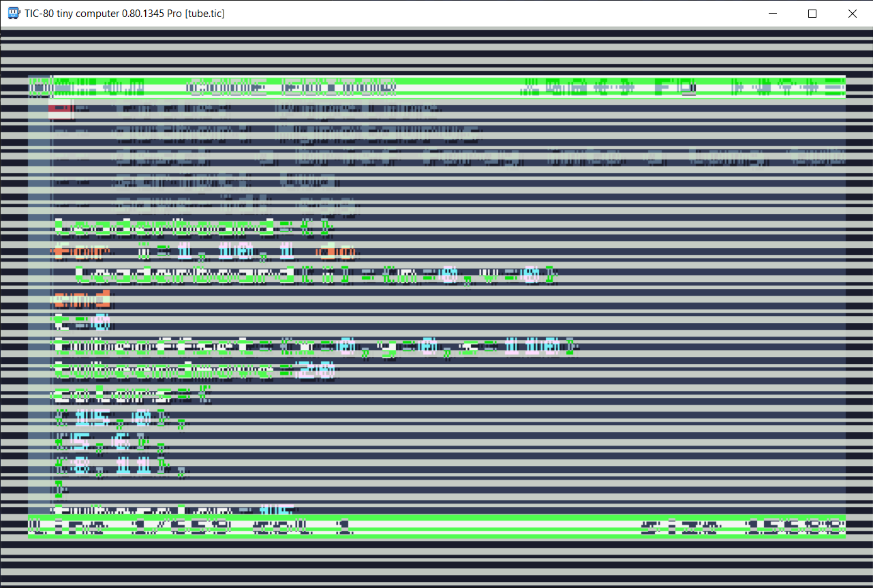Click the TIC-80 app icon in title bar
The width and height of the screenshot is (873, 588).
click(13, 13)
